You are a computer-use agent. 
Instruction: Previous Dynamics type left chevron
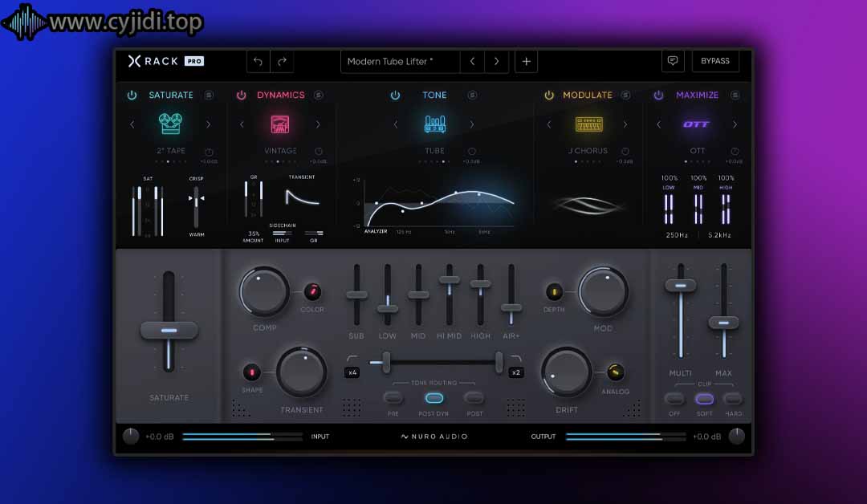pyautogui.click(x=242, y=124)
